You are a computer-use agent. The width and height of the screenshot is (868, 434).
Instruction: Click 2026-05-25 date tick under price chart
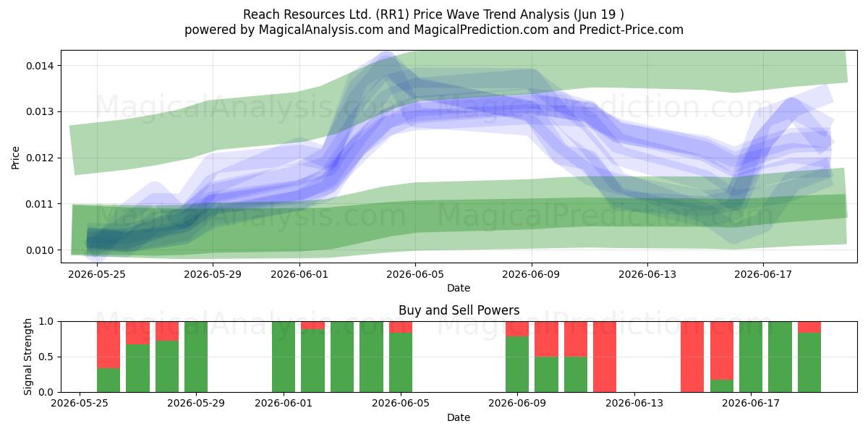[95, 274]
